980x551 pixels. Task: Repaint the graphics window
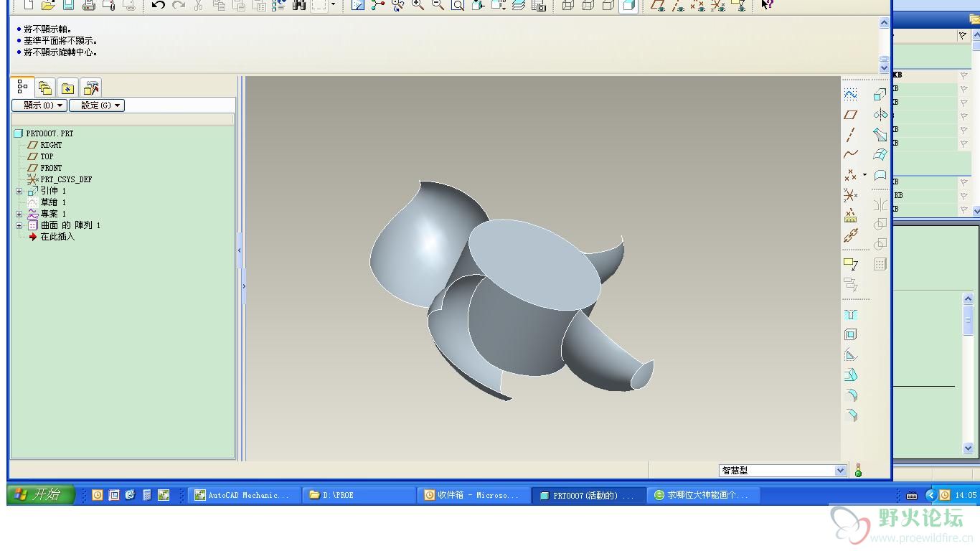[x=358, y=5]
